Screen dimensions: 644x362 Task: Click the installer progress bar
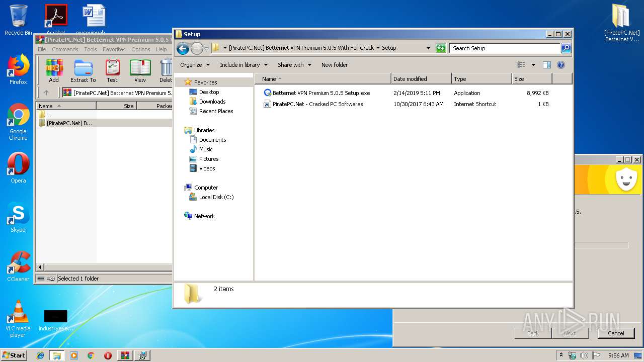[601, 245]
